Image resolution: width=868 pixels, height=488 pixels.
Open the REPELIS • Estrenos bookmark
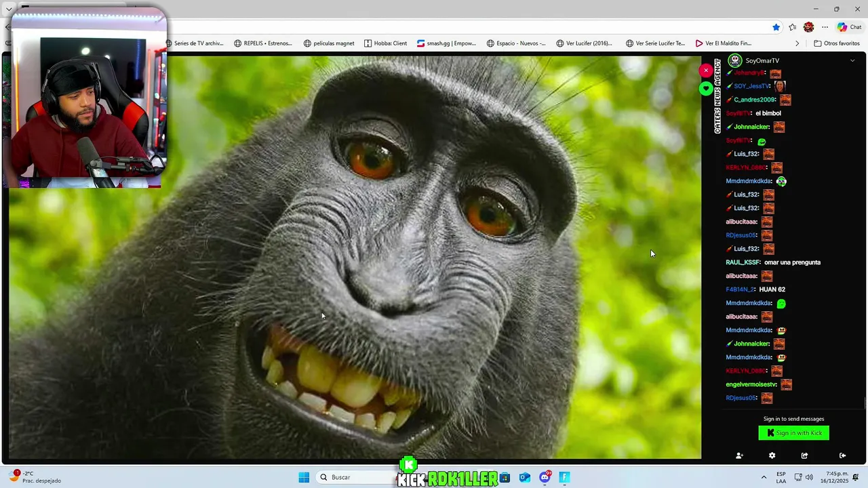[x=263, y=43]
